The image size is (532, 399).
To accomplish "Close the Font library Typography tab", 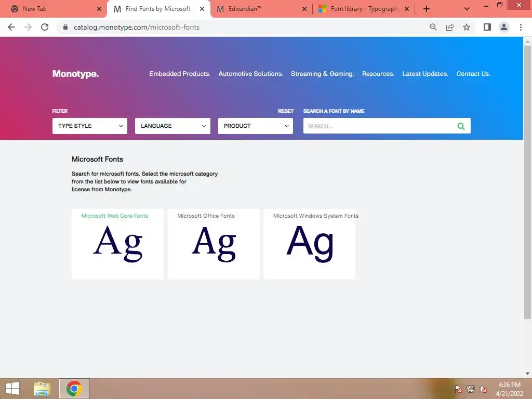I will (x=407, y=9).
